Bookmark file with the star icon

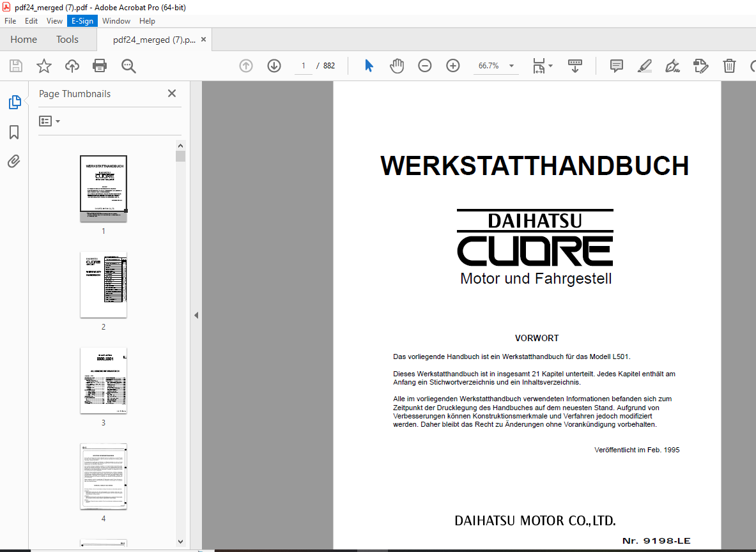[x=44, y=66]
